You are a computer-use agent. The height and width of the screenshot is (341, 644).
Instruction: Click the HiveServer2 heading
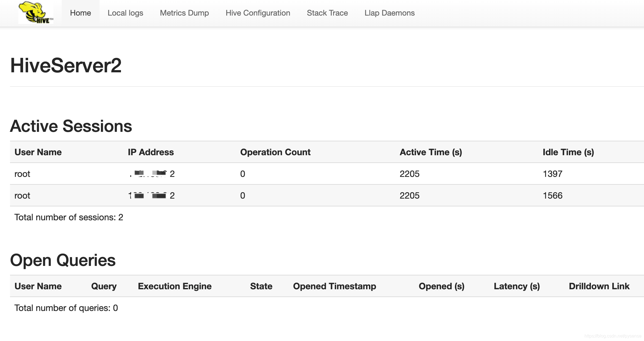point(66,66)
